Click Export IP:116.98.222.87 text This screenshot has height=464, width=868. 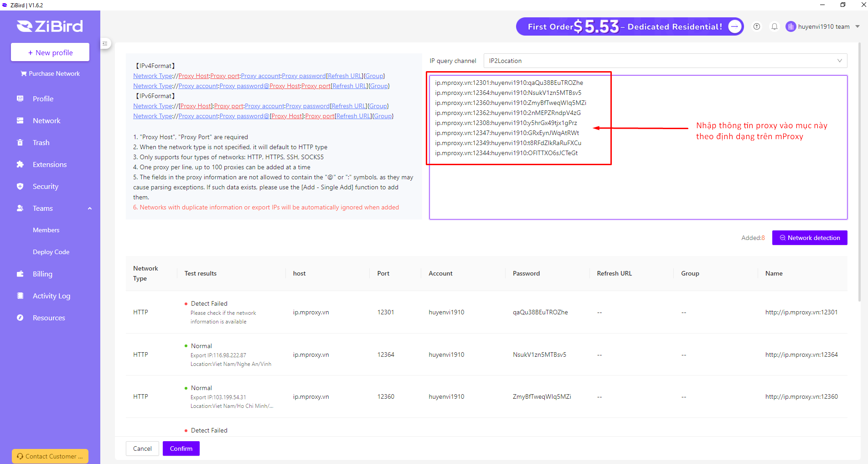tap(218, 355)
